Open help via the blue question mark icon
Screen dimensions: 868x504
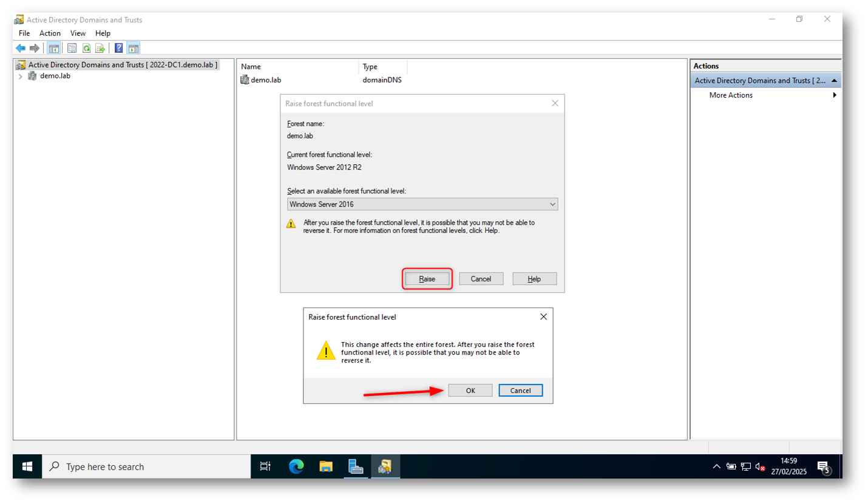click(119, 48)
